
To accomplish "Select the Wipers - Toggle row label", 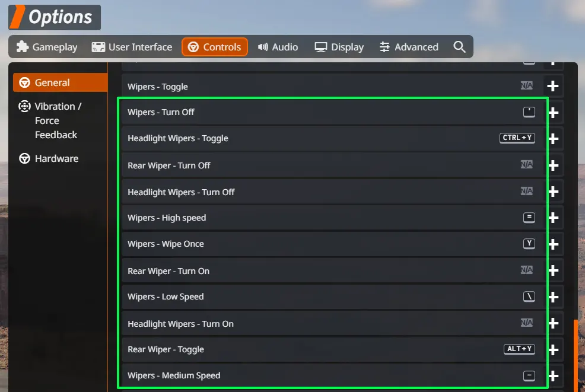I will [157, 87].
